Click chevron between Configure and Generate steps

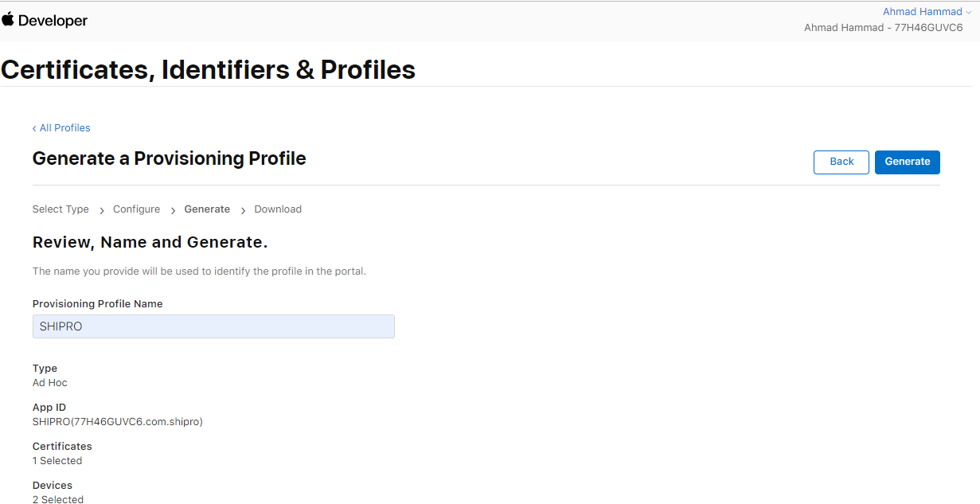pos(173,210)
